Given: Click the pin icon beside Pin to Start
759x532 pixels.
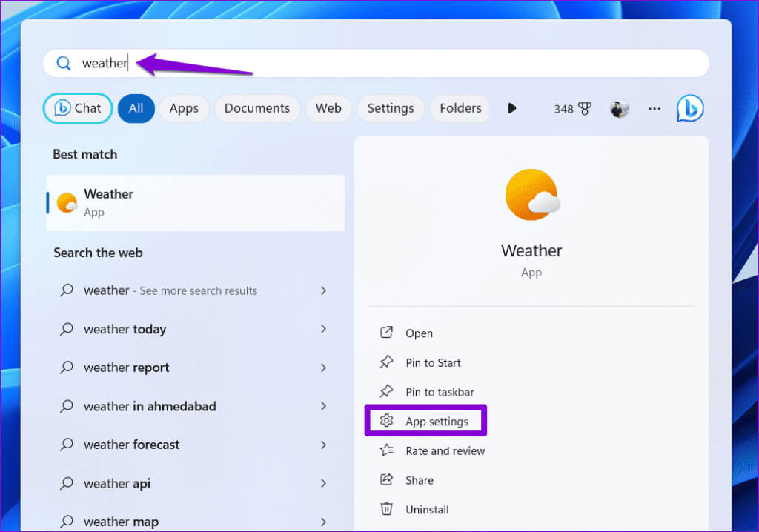Looking at the screenshot, I should tap(386, 362).
